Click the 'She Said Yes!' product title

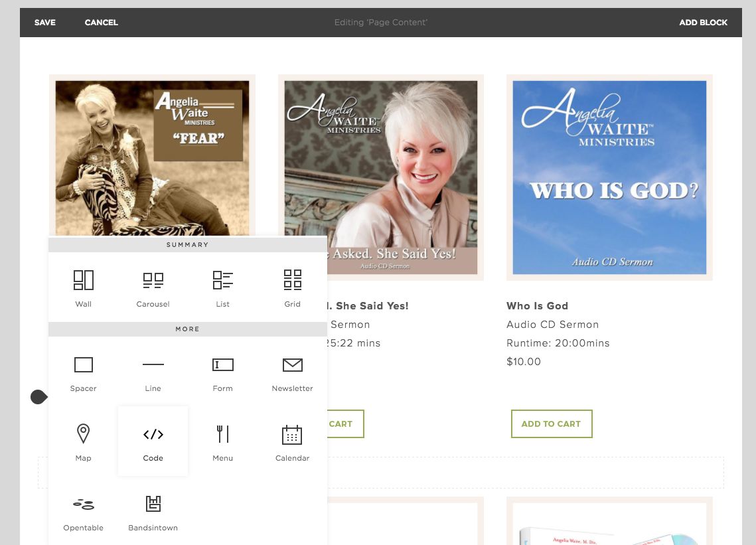point(368,306)
